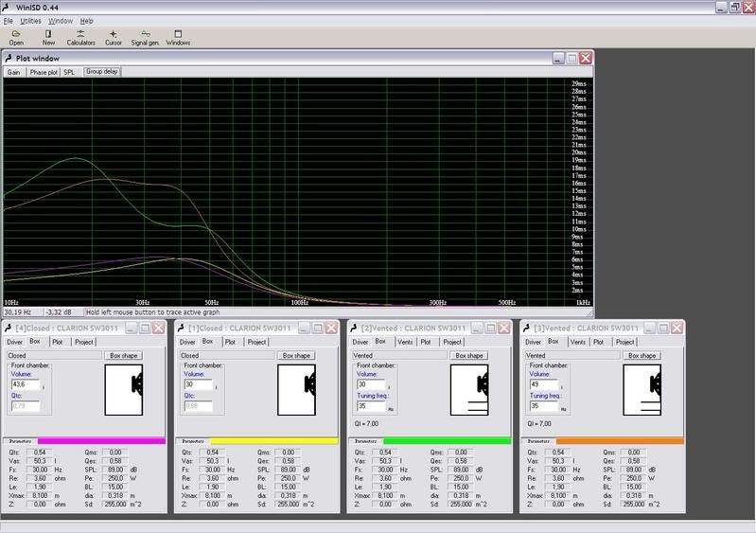Open the Signal gen. tool
This screenshot has width=756, height=533.
[x=145, y=38]
